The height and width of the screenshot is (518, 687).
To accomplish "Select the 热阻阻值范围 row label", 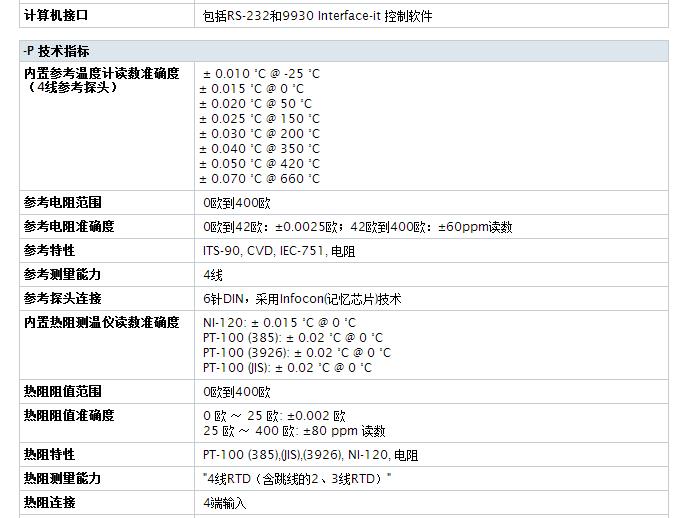I will [63, 392].
